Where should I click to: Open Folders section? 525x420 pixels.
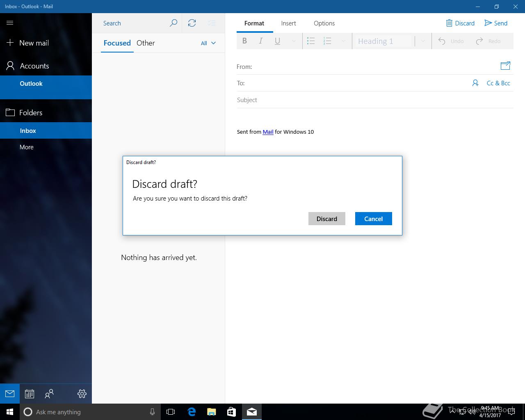(x=46, y=112)
